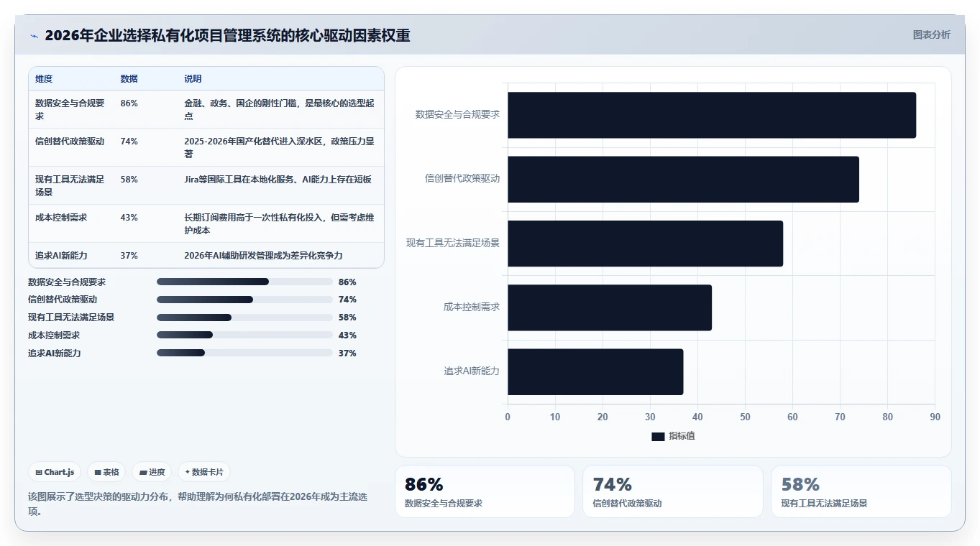Screen dimensions: 980x546
Task: Click the chart bar for 现有工具无法满足场景
Action: [x=646, y=244]
